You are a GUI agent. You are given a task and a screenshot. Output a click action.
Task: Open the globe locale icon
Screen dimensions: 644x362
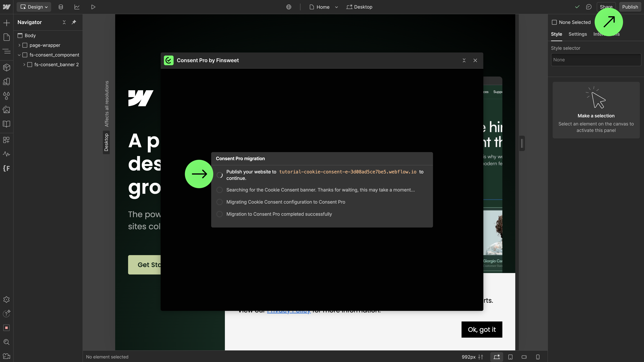[289, 7]
